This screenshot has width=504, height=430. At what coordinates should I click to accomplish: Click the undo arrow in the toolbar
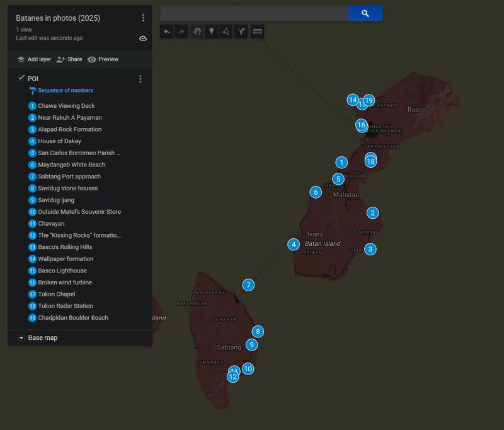point(166,32)
